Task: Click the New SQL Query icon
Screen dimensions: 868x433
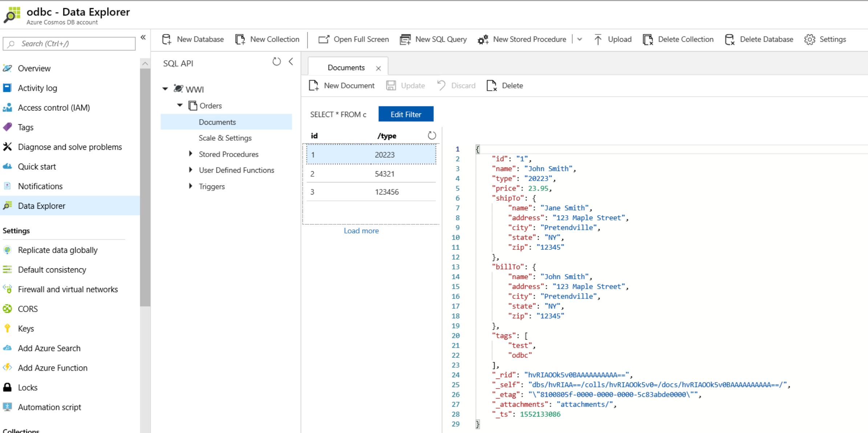Action: pyautogui.click(x=405, y=39)
